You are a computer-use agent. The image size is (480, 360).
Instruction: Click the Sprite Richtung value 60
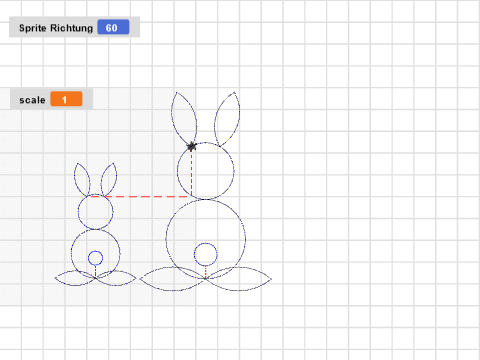click(113, 27)
